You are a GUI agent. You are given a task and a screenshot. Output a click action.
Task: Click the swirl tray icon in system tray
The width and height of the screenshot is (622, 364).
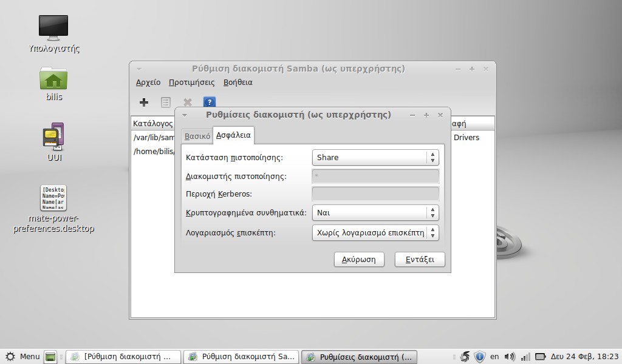[465, 357]
